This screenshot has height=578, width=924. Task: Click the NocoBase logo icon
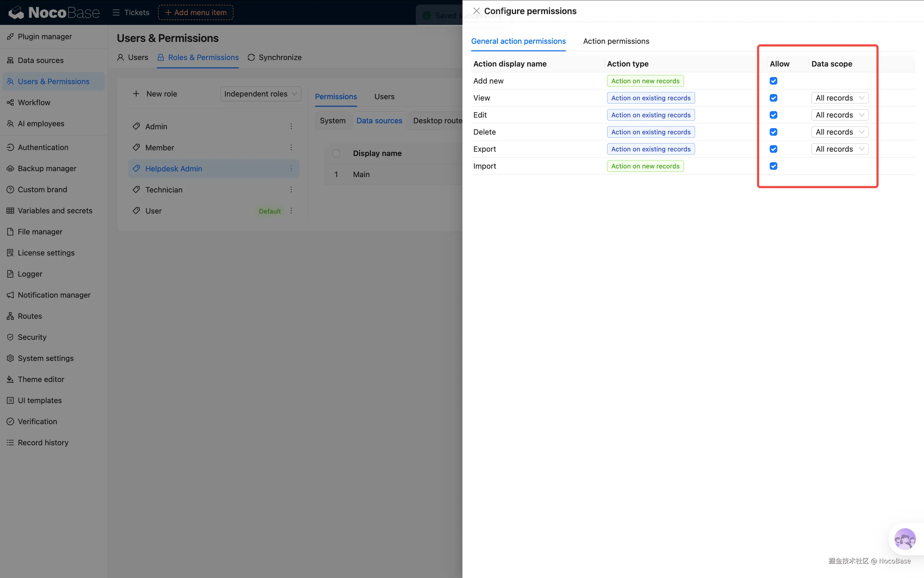[16, 13]
